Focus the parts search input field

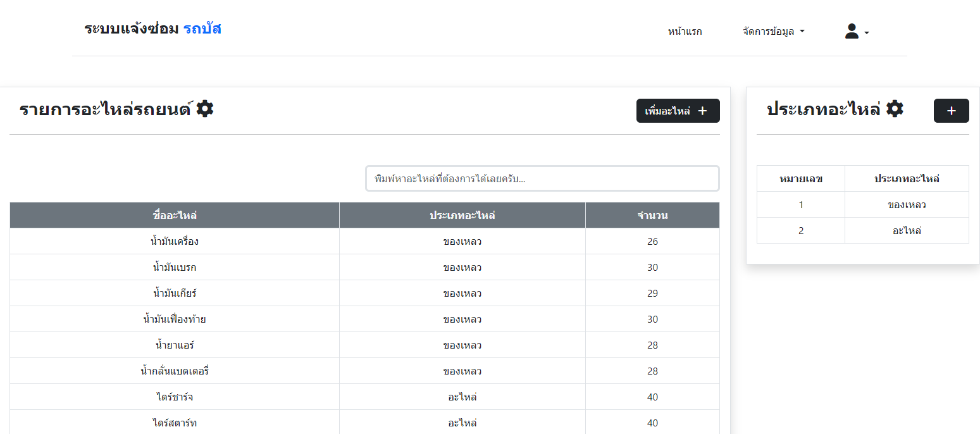[x=542, y=178]
